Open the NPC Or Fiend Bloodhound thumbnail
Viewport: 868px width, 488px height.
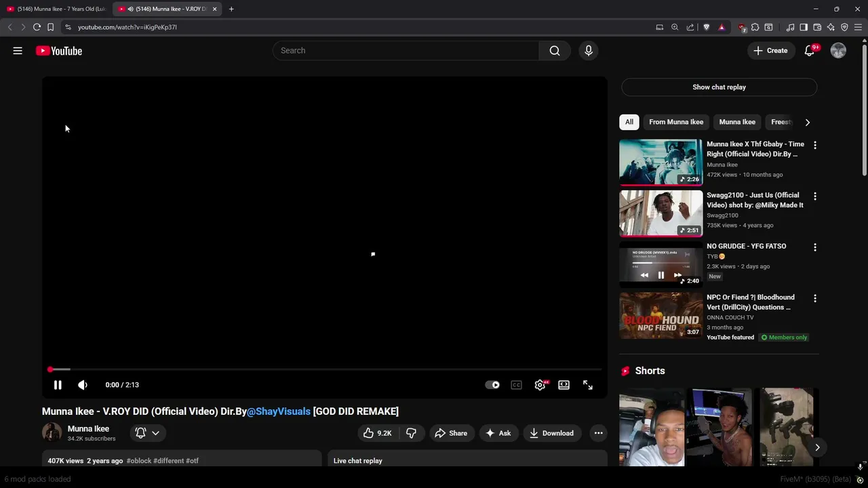[661, 315]
